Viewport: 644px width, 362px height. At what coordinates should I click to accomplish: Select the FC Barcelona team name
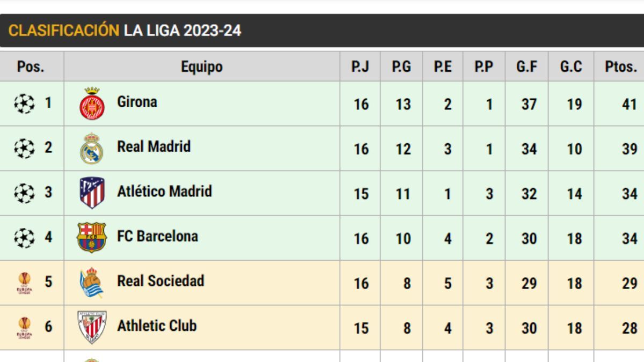coord(157,236)
